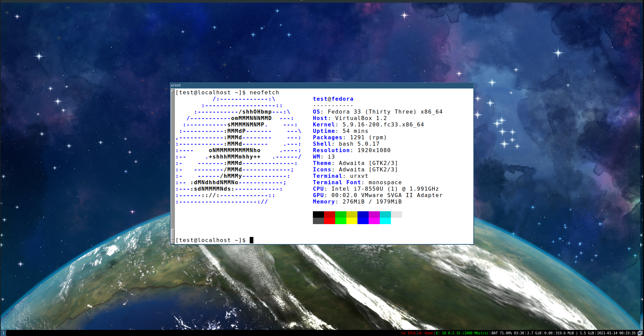The width and height of the screenshot is (644, 336).
Task: Click the bright yellow color block, bottom row
Action: click(x=352, y=221)
